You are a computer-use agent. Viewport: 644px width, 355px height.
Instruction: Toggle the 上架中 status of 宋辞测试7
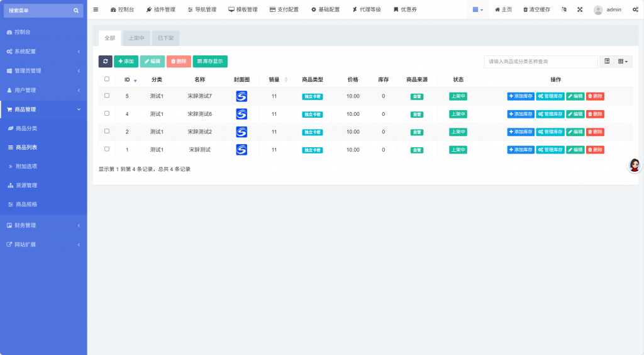coord(458,96)
